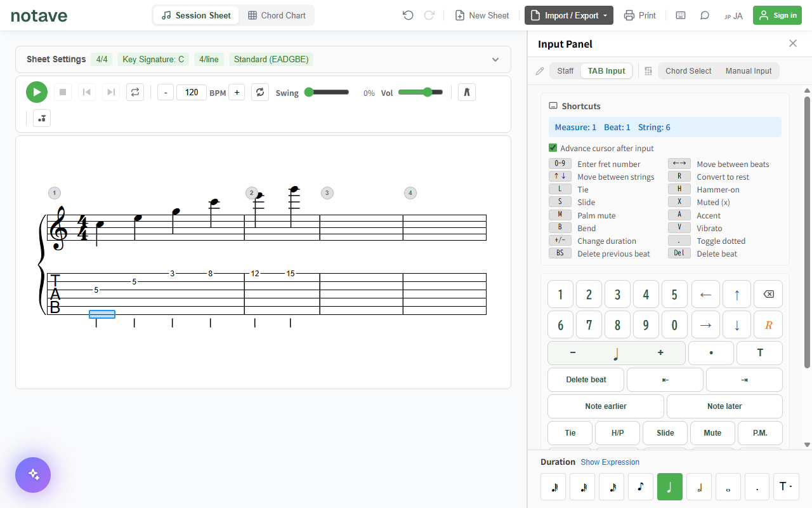
Task: Click the left arrow beat key
Action: pyautogui.click(x=705, y=294)
